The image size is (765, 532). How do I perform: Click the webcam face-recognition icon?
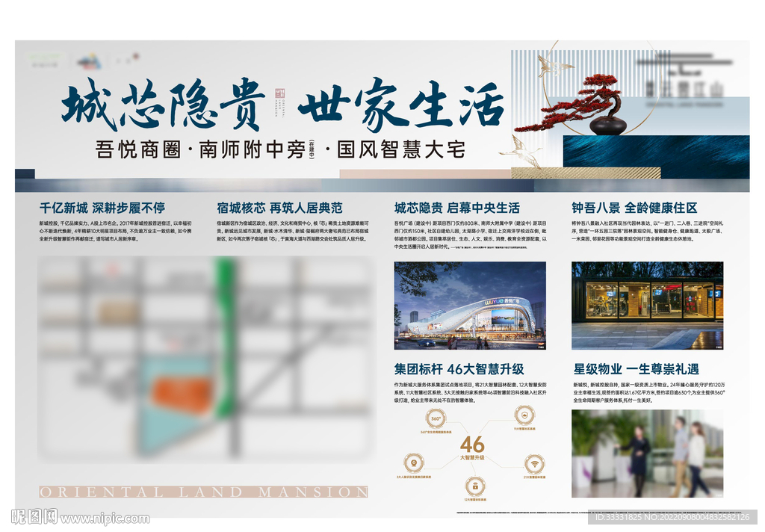[414, 463]
